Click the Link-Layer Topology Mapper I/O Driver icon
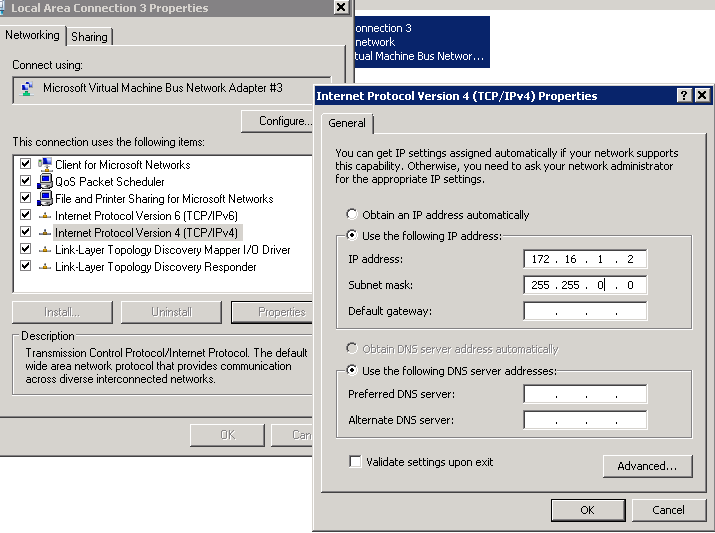Image resolution: width=715 pixels, height=533 pixels. pos(45,250)
